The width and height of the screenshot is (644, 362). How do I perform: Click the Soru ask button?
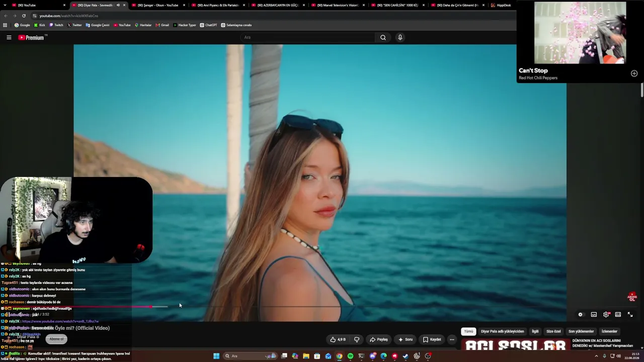click(x=405, y=339)
